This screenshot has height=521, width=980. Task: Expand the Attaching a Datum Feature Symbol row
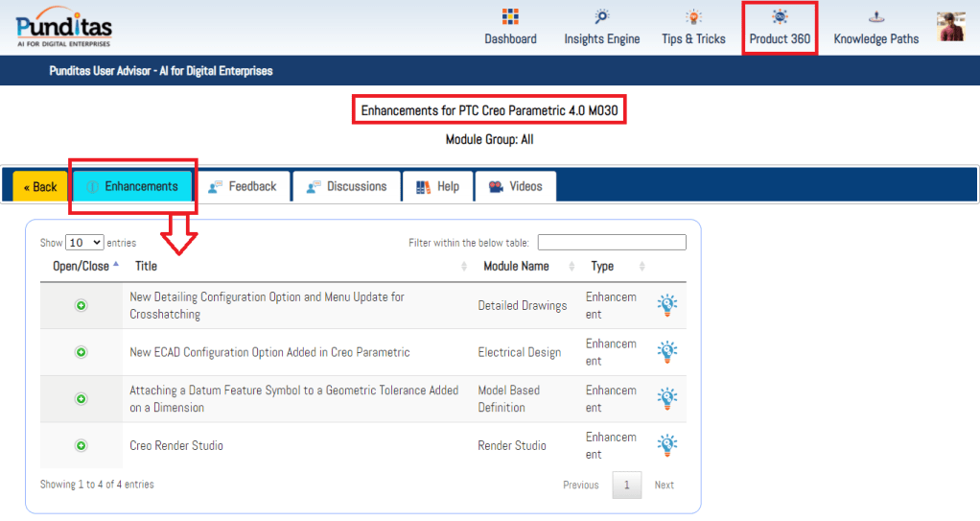click(82, 398)
